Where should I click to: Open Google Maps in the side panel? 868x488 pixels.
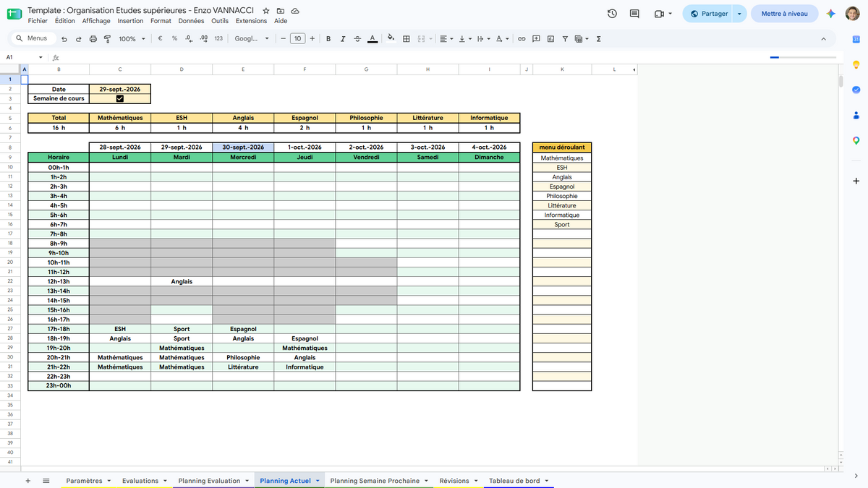click(x=856, y=140)
